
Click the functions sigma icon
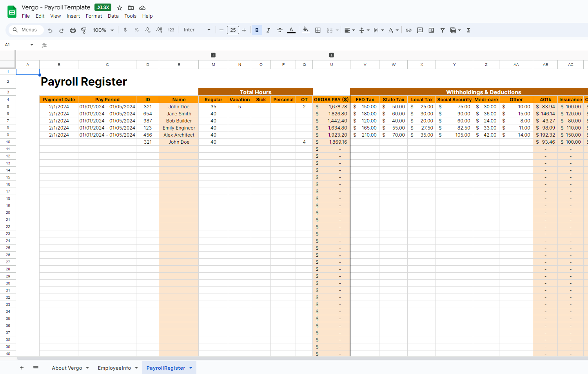point(468,30)
